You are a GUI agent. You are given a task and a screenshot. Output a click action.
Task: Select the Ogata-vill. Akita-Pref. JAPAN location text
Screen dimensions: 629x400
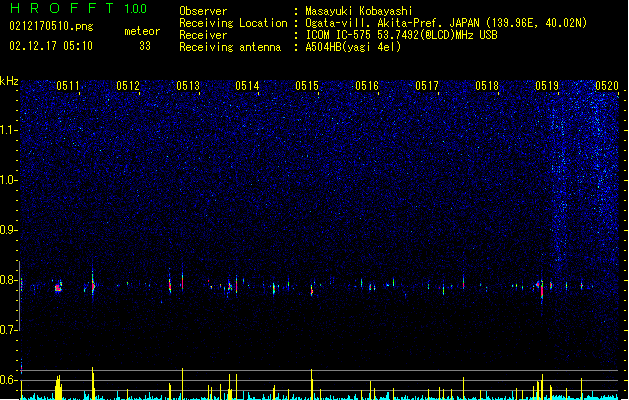click(x=446, y=23)
